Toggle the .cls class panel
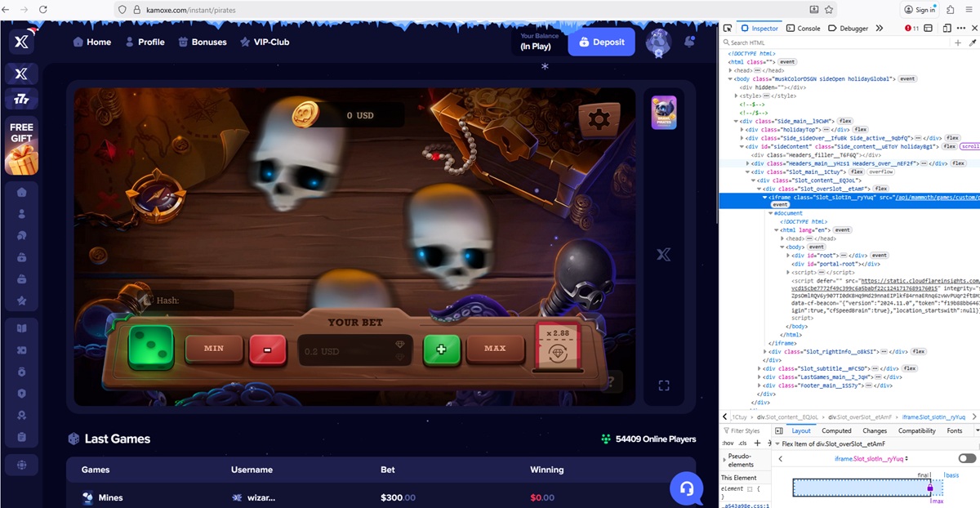The image size is (980, 508). click(x=742, y=443)
